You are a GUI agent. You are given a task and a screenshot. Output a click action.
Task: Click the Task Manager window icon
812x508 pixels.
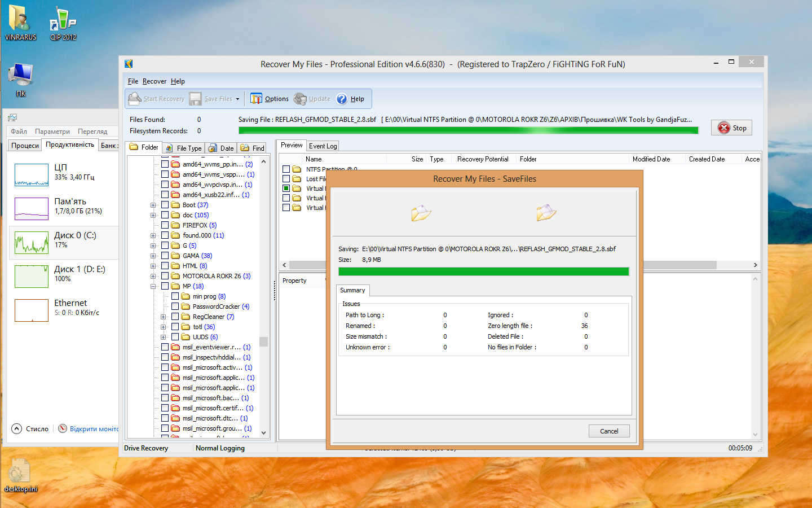12,117
